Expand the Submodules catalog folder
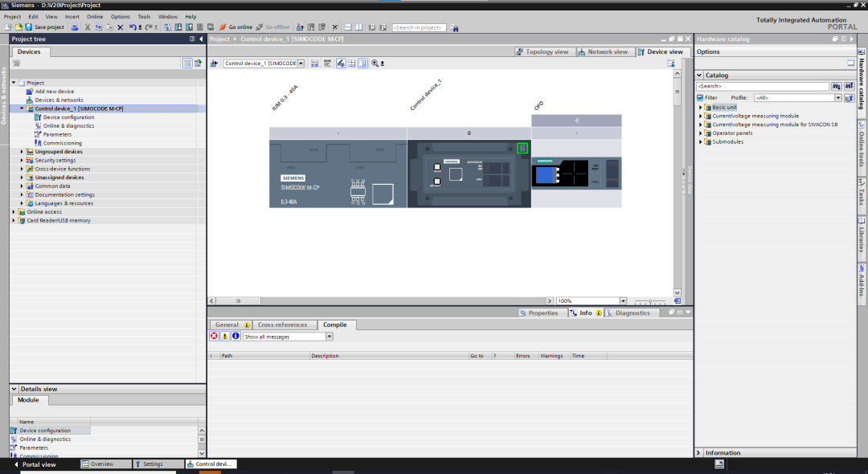868x474 pixels. 701,141
